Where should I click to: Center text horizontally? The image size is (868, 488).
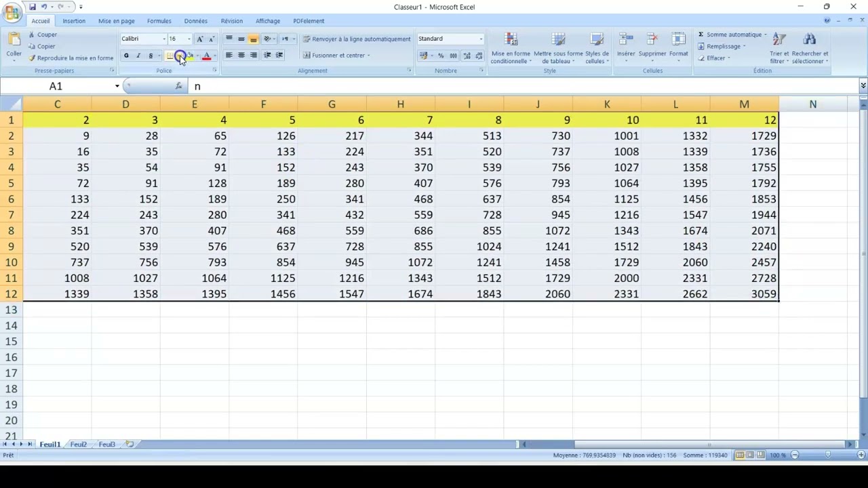(241, 56)
